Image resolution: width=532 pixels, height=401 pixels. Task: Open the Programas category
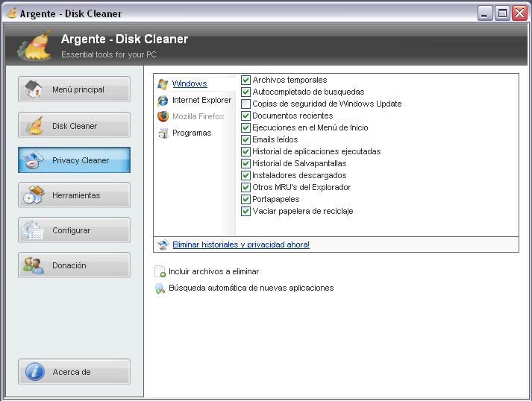(x=192, y=133)
